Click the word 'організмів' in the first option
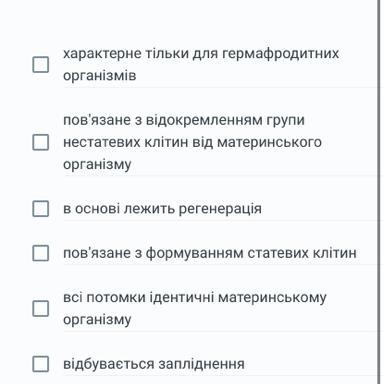This screenshot has height=384, width=383. 100,75
